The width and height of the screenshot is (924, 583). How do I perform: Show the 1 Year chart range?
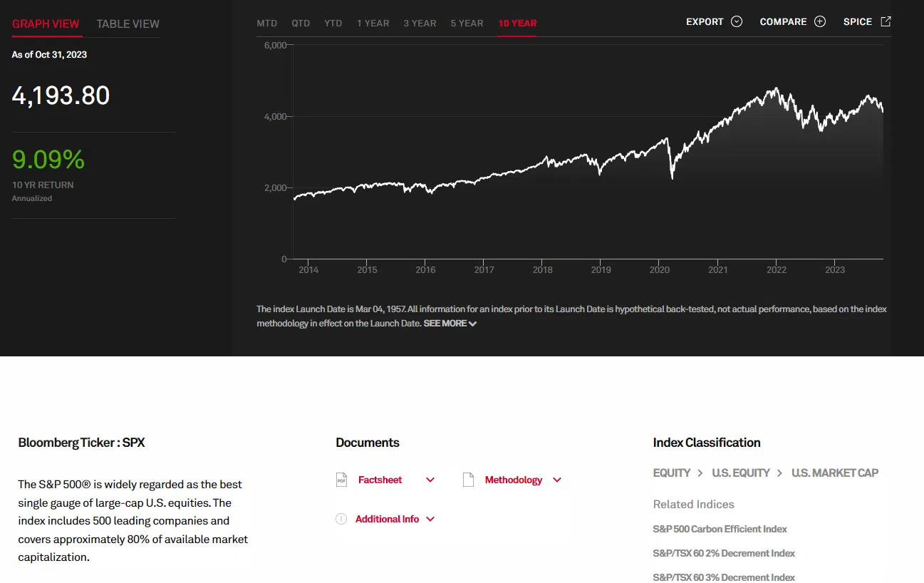click(x=373, y=23)
